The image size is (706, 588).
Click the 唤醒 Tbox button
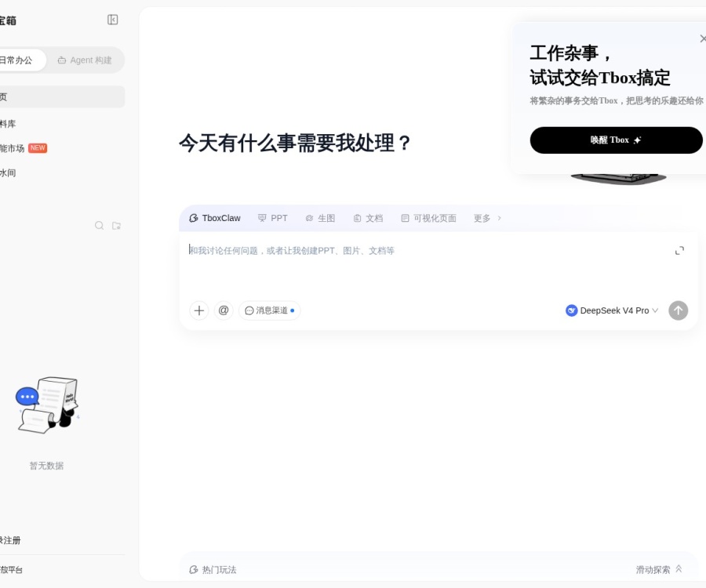(x=616, y=140)
